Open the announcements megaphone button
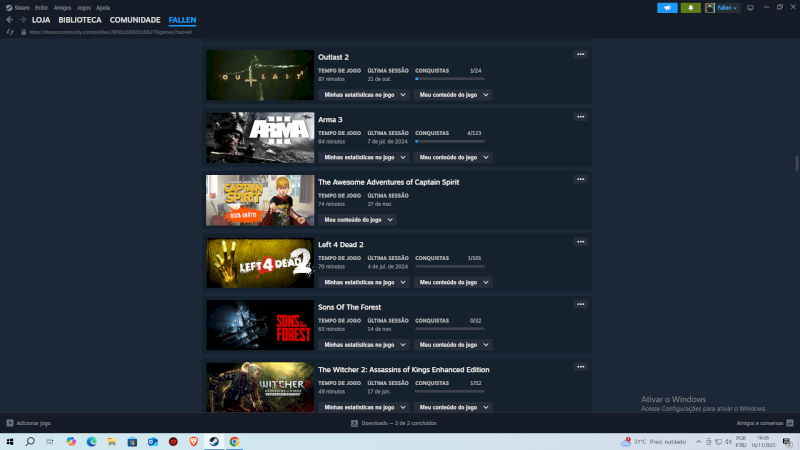Viewport: 800px width, 450px height. tap(667, 8)
